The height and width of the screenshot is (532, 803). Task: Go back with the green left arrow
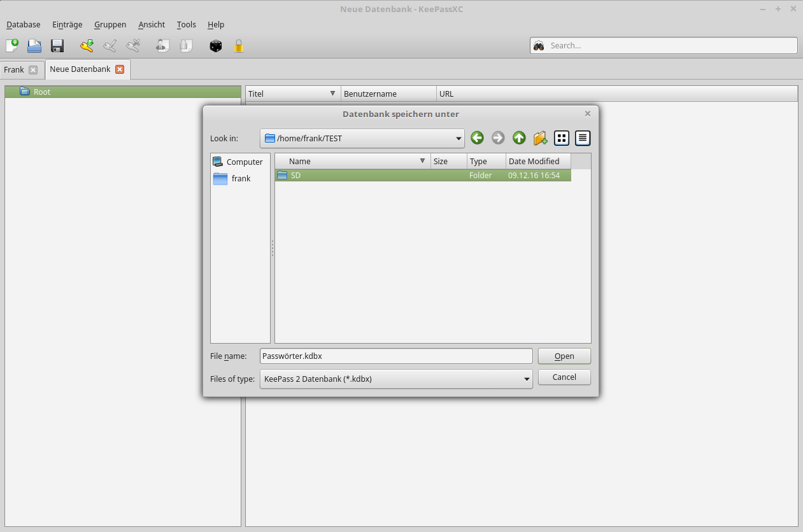(477, 137)
